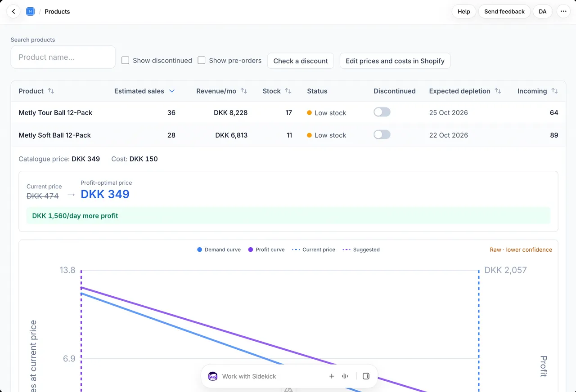Click the Help button
Screen dimensions: 576x392
pyautogui.click(x=464, y=12)
